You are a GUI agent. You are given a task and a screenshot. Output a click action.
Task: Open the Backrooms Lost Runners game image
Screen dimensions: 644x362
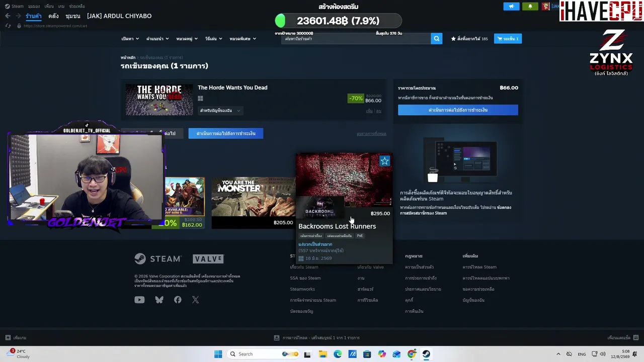(344, 180)
